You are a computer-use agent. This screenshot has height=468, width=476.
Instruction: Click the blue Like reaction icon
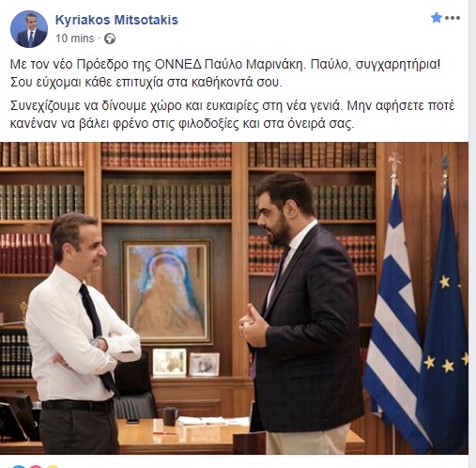point(20,466)
